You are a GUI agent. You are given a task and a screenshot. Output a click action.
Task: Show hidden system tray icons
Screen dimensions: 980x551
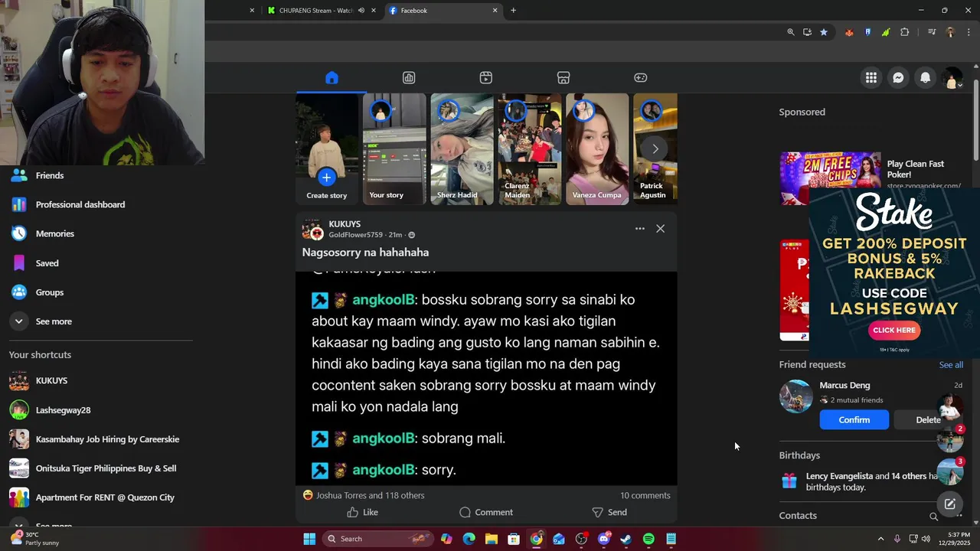[880, 539]
